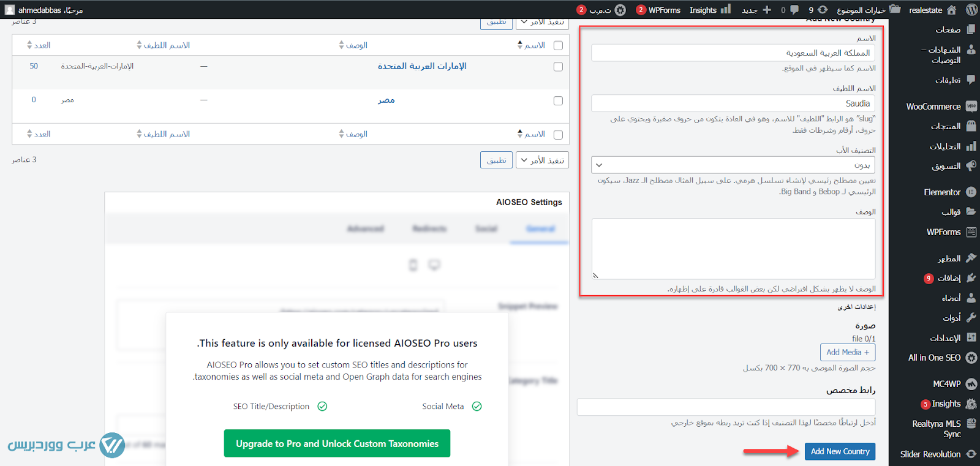Image resolution: width=980 pixels, height=466 pixels.
Task: Open the التصنيف الأب parent dropdown
Action: click(x=733, y=165)
